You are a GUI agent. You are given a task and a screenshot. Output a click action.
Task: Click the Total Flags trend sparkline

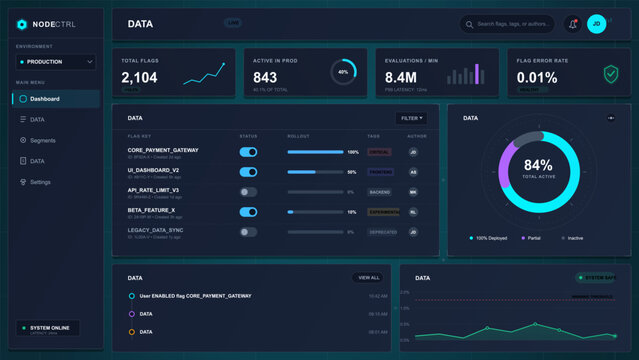coord(204,74)
